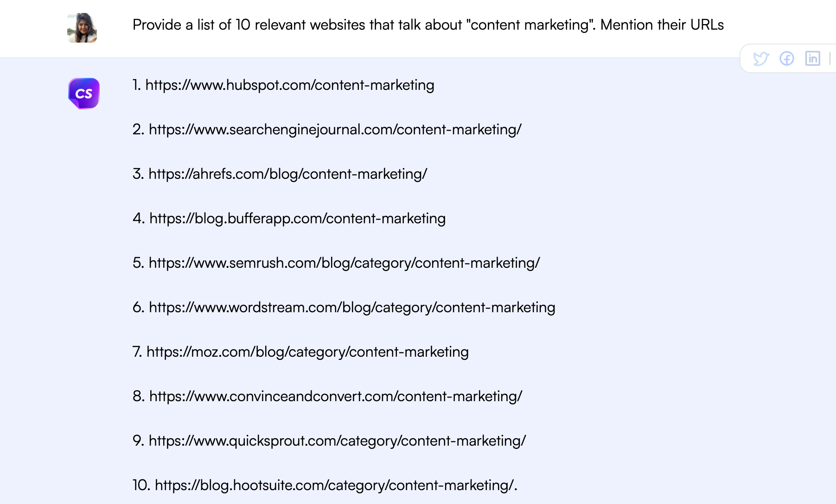Screen dimensions: 836x504
Task: Open the Search Engine Journal URL
Action: tap(335, 130)
